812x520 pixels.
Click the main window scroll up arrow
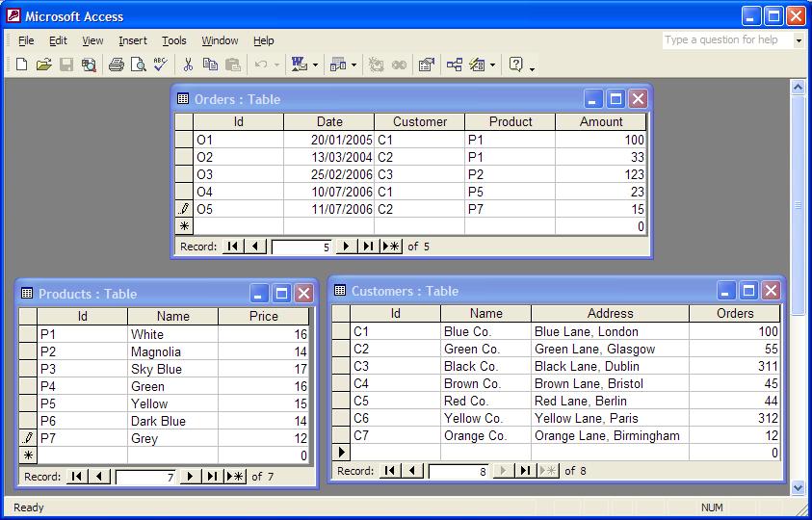798,87
